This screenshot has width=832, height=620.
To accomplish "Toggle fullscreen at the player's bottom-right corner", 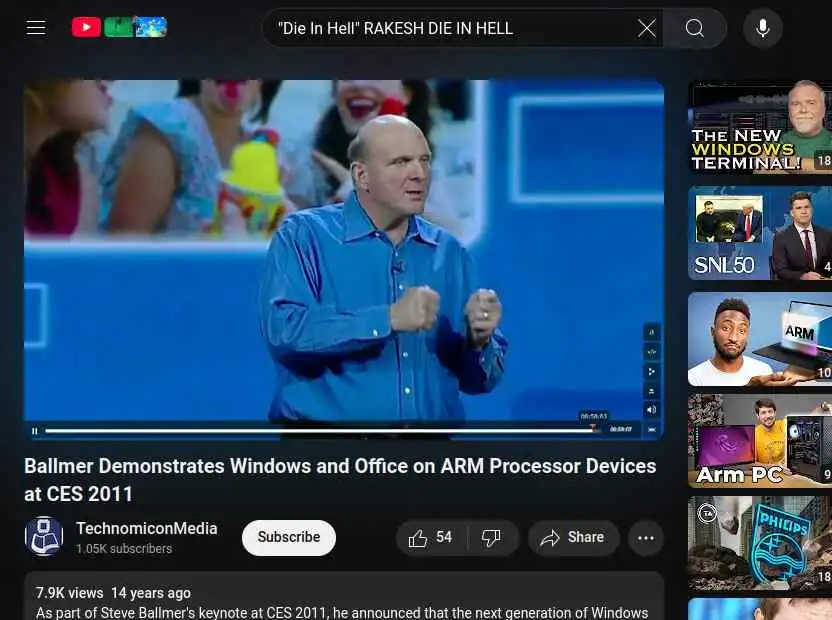I will point(652,429).
